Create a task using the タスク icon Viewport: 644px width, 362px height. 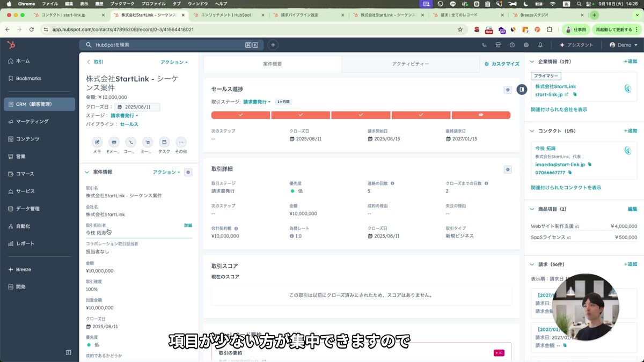(164, 143)
